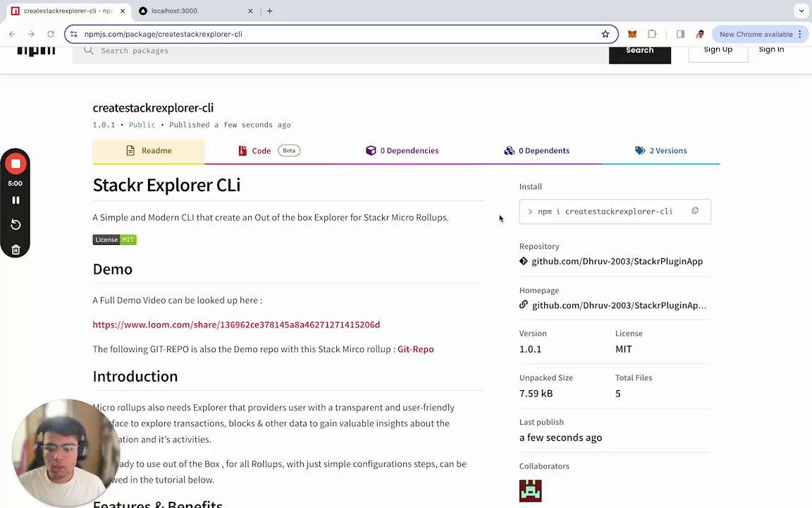This screenshot has height=508, width=812.
Task: Open a new browser tab
Action: [x=270, y=11]
